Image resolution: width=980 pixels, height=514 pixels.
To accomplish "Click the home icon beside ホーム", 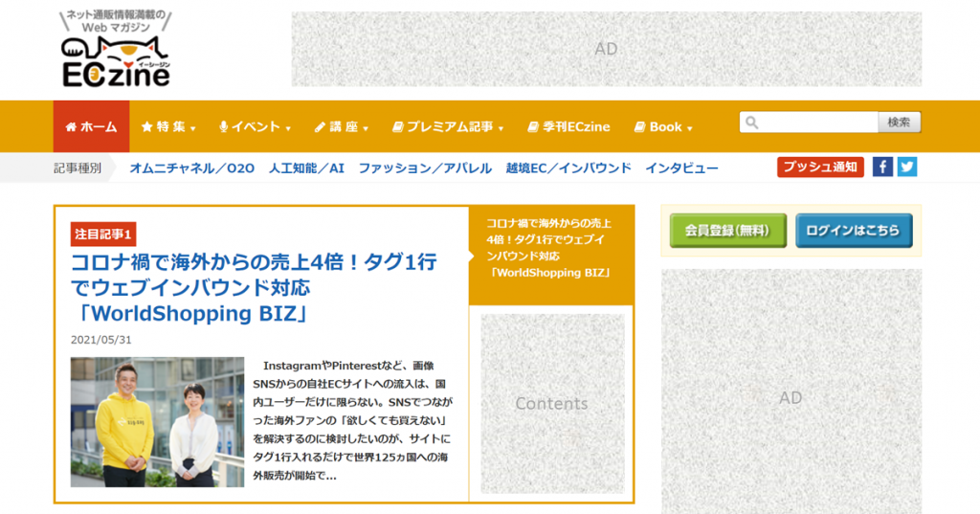I will click(x=71, y=127).
